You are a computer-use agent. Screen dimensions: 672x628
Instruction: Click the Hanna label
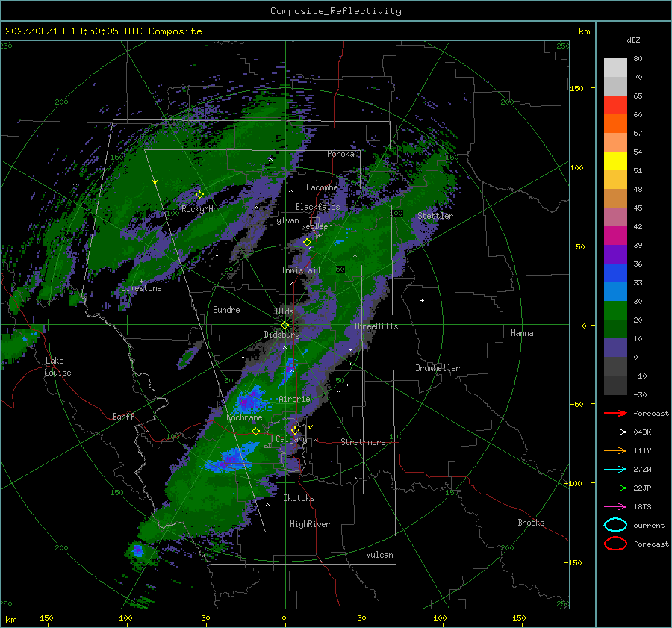pos(522,333)
